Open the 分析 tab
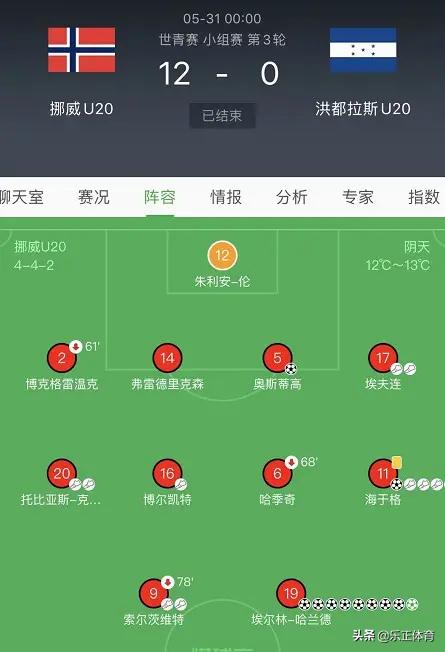445x652 pixels. (x=292, y=197)
